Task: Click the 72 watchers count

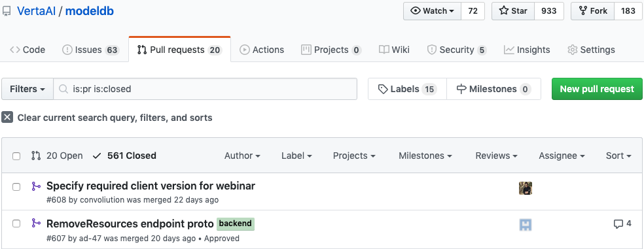Action: point(473,11)
